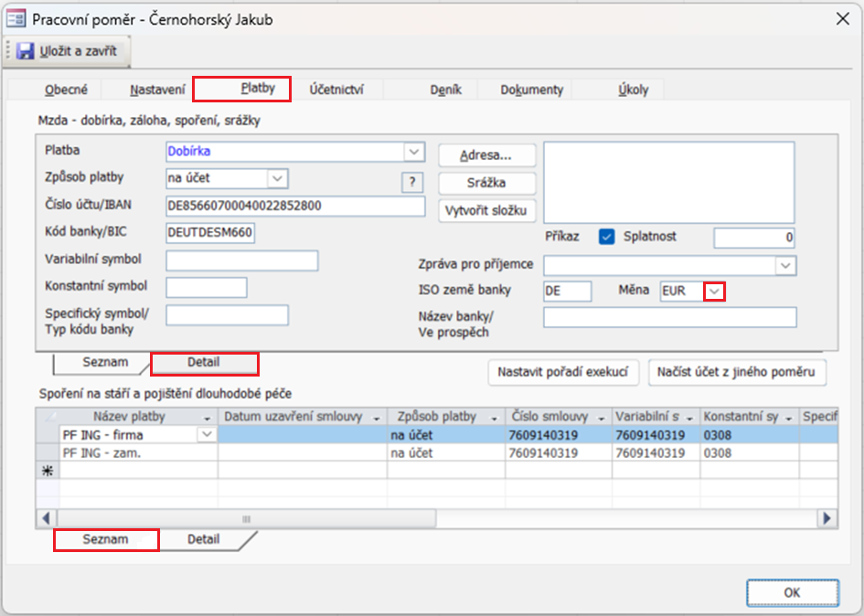The height and width of the screenshot is (616, 864).
Task: Expand the PF ING - firma row dropdown
Action: pos(207,435)
